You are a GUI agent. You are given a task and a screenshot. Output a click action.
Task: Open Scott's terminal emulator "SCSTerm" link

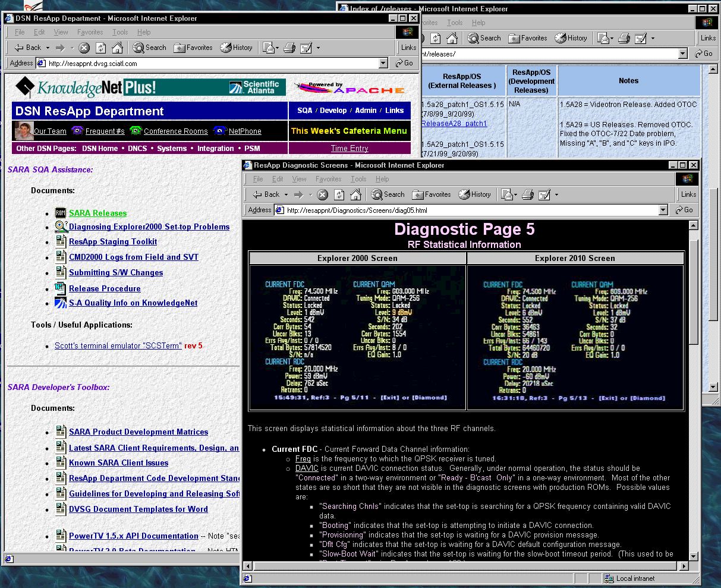[x=118, y=345]
